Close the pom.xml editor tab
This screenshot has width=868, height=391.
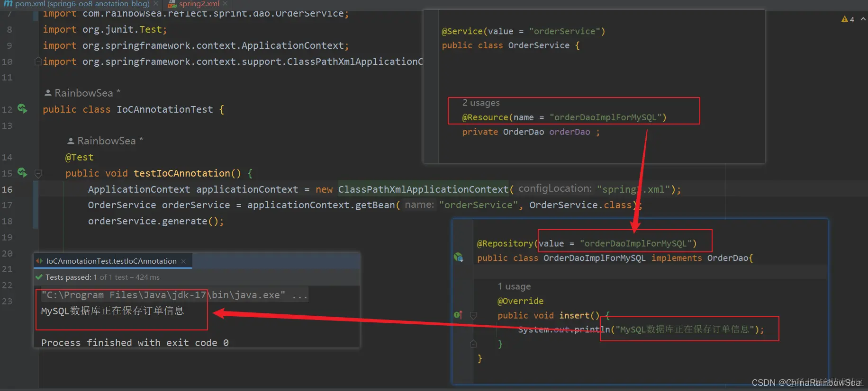[156, 4]
